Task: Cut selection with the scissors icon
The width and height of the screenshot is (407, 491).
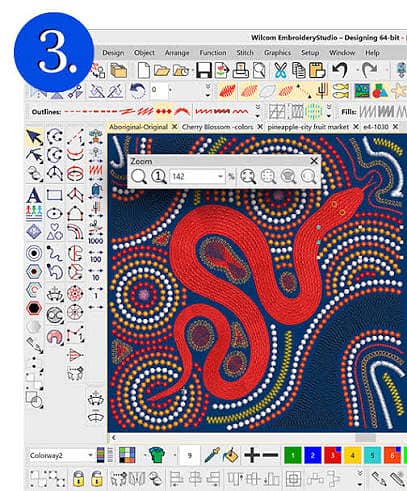Action: (x=280, y=71)
